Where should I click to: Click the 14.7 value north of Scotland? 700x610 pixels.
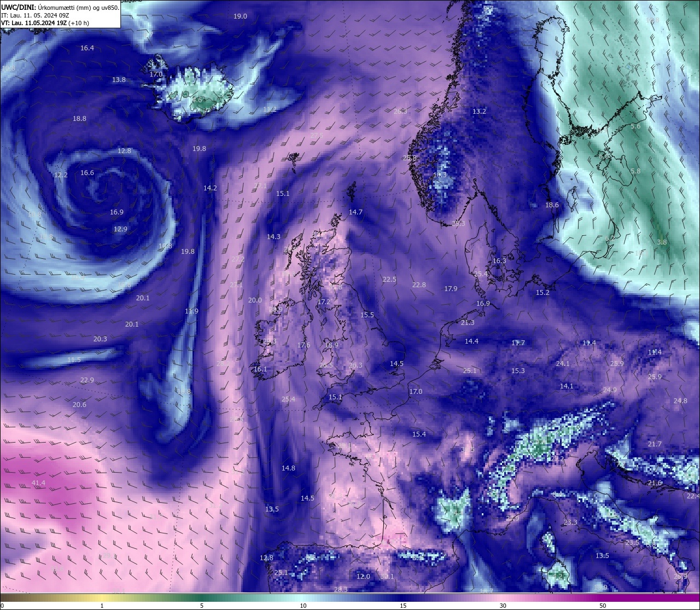click(355, 212)
